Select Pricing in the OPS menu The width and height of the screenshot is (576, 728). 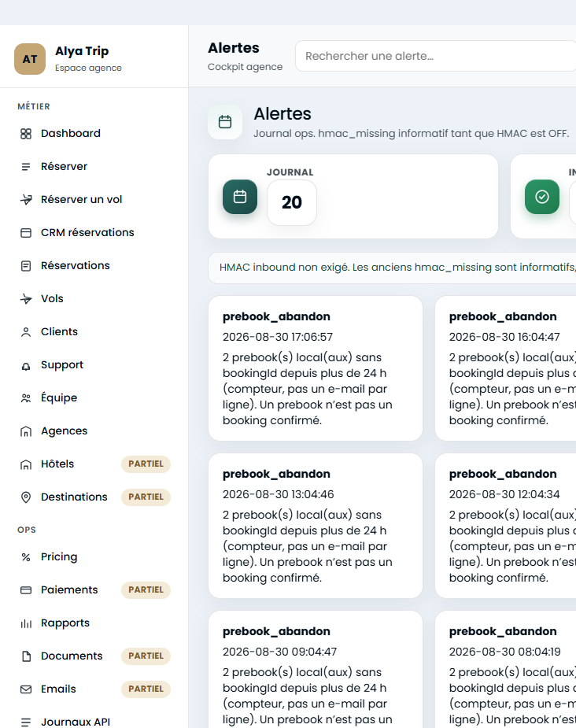tap(94, 556)
